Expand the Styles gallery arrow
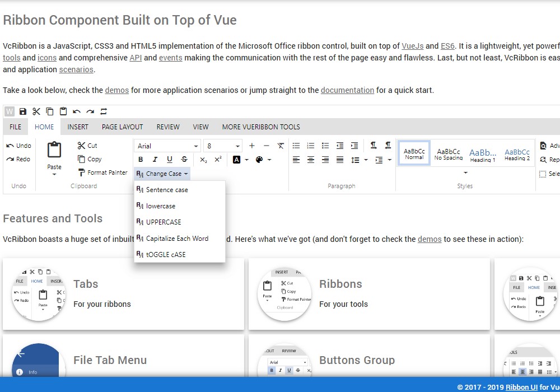560x392 pixels. click(465, 173)
